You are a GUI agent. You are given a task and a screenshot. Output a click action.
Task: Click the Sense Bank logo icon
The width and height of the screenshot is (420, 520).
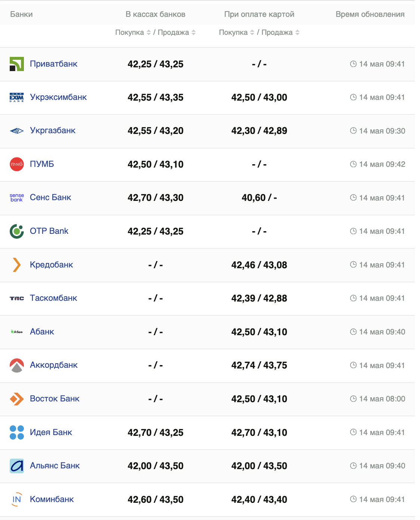click(17, 198)
